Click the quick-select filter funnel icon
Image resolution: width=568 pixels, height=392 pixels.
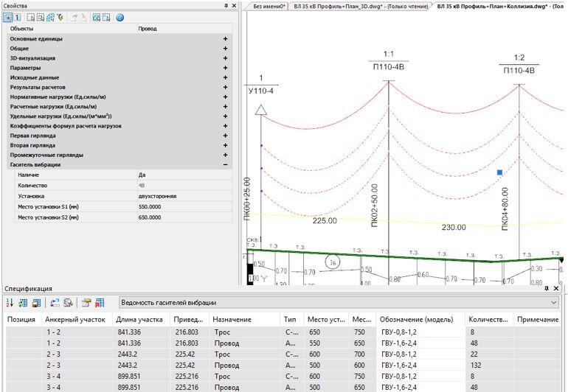(59, 17)
